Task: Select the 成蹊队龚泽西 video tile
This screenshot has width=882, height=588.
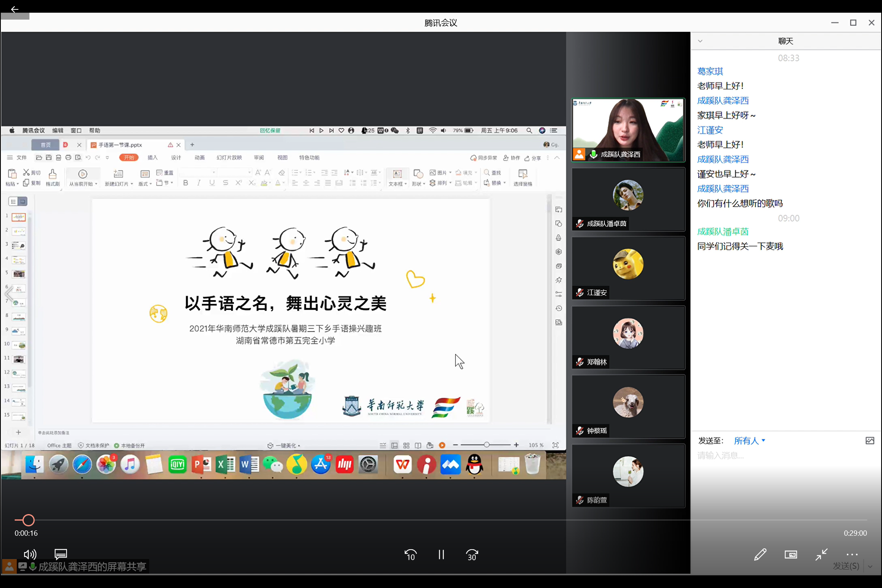Action: pos(628,130)
